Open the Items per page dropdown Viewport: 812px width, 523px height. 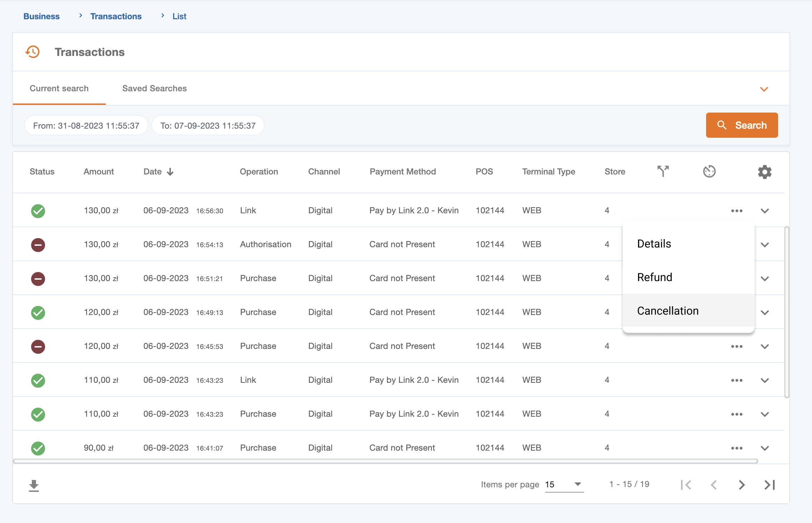coord(564,485)
